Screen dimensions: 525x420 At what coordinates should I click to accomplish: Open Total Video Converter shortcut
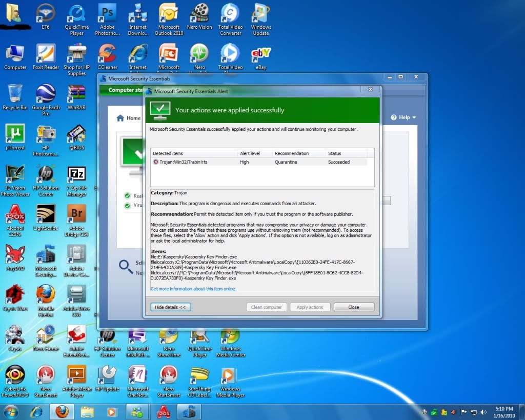coord(230,19)
